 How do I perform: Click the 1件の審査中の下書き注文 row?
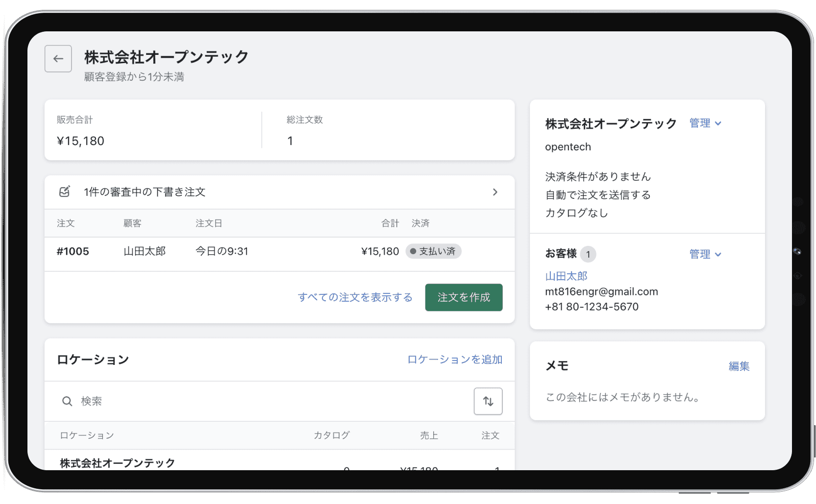[144, 192]
